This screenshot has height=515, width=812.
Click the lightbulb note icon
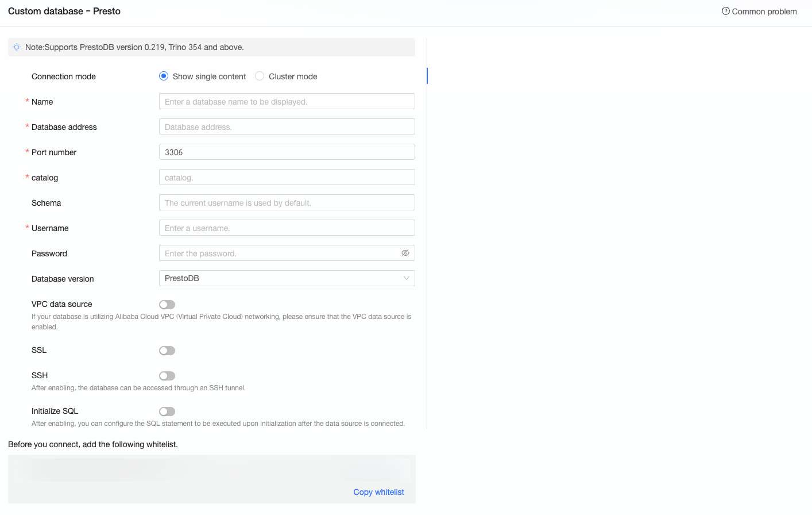pos(17,47)
